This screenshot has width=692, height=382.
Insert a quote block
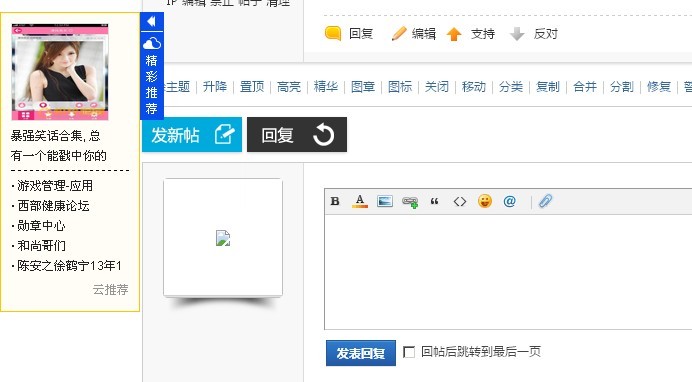point(435,202)
